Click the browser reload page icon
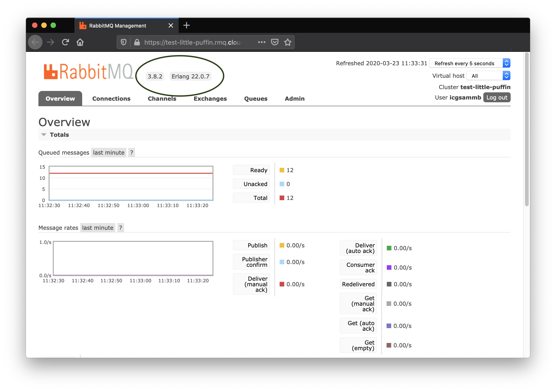Image resolution: width=556 pixels, height=392 pixels. point(65,42)
